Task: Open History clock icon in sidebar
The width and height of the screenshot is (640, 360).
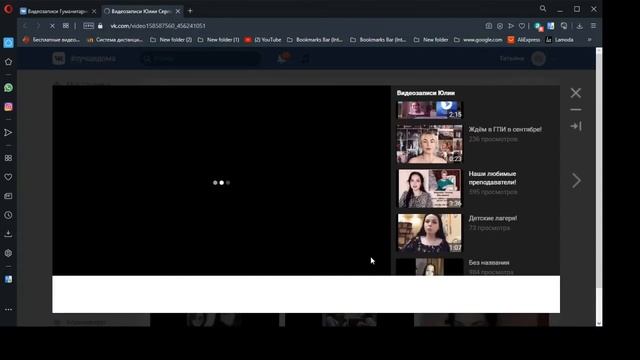Action: pyautogui.click(x=8, y=215)
